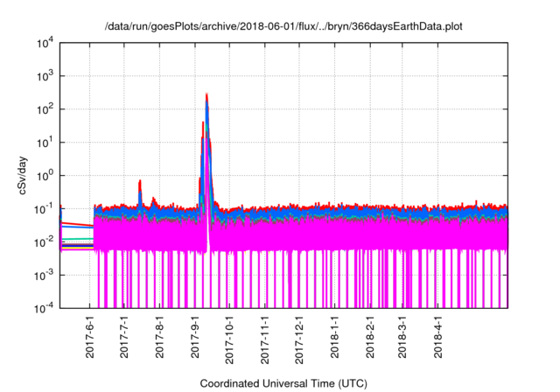Screen dimensions: 560x392
Task: Select the 10^-3 y-axis label
Action: pyautogui.click(x=45, y=276)
